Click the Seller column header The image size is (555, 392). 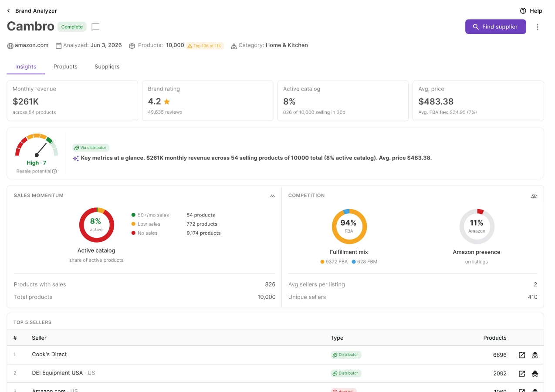(x=39, y=338)
